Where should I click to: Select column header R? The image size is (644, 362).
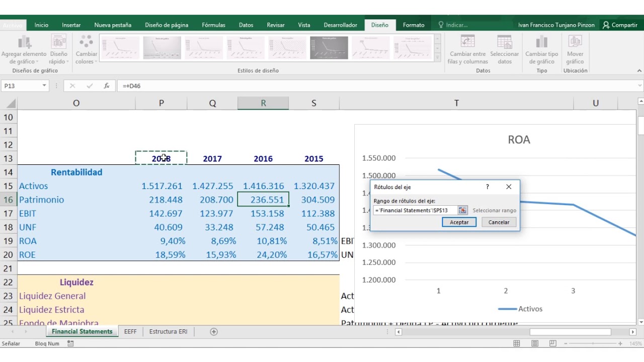point(263,103)
